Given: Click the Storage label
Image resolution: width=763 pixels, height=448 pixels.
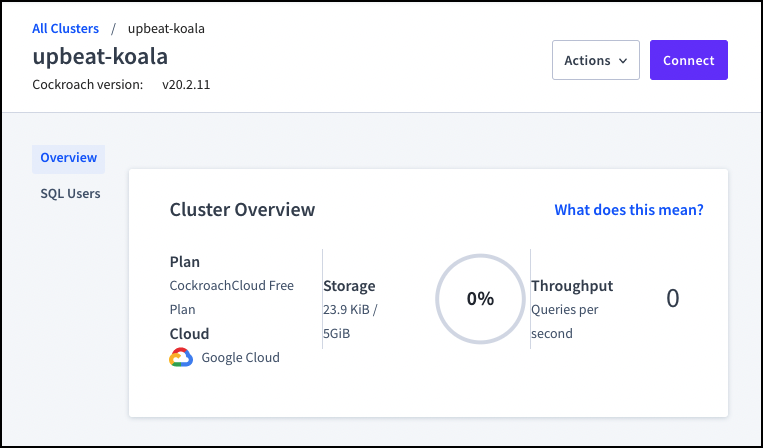Looking at the screenshot, I should [349, 286].
